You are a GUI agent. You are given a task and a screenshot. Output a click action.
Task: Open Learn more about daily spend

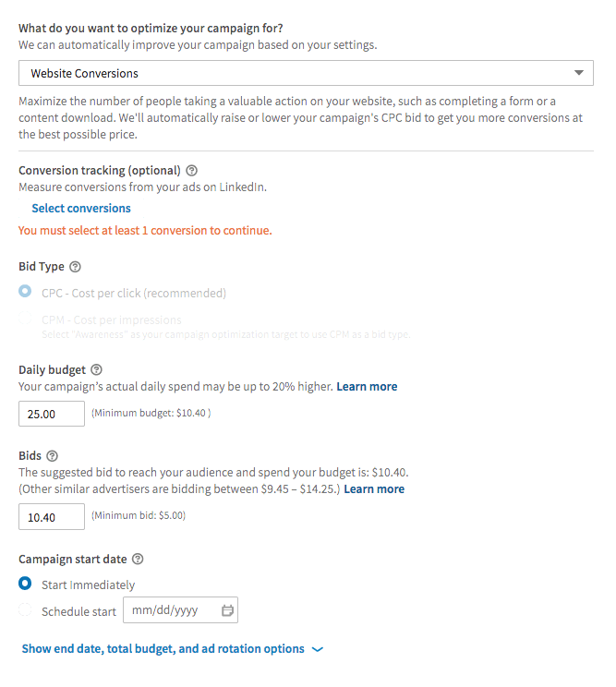pos(367,386)
